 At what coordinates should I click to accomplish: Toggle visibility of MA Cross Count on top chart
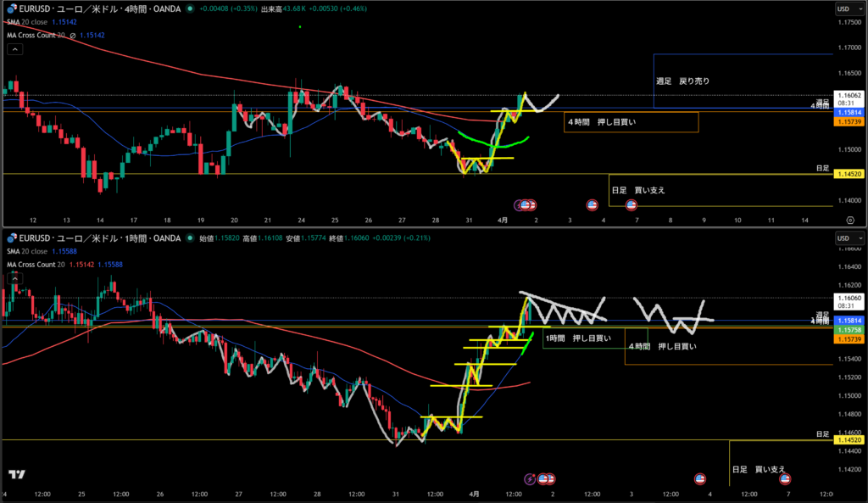(x=73, y=36)
